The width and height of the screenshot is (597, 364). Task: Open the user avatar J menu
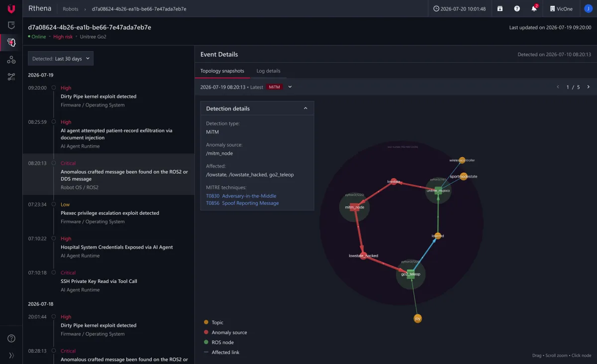[x=588, y=8]
